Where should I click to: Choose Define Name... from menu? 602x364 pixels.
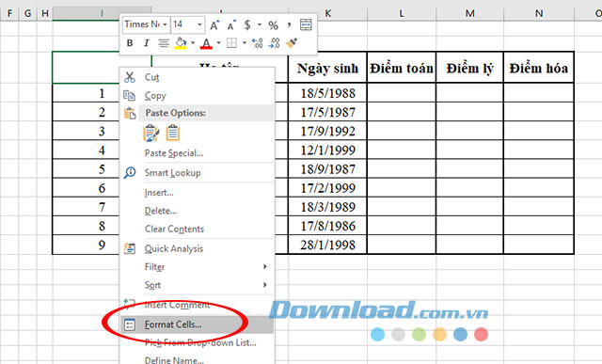tap(198, 359)
